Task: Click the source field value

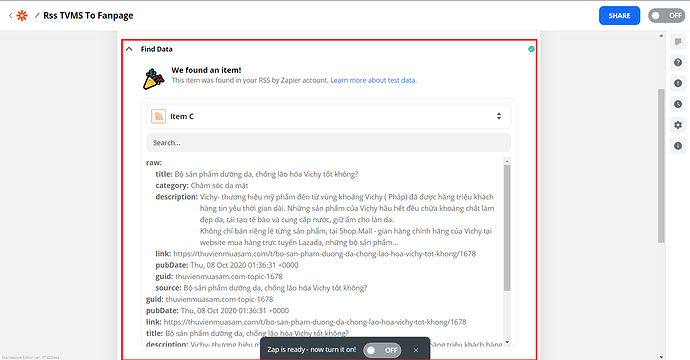Action: click(275, 288)
